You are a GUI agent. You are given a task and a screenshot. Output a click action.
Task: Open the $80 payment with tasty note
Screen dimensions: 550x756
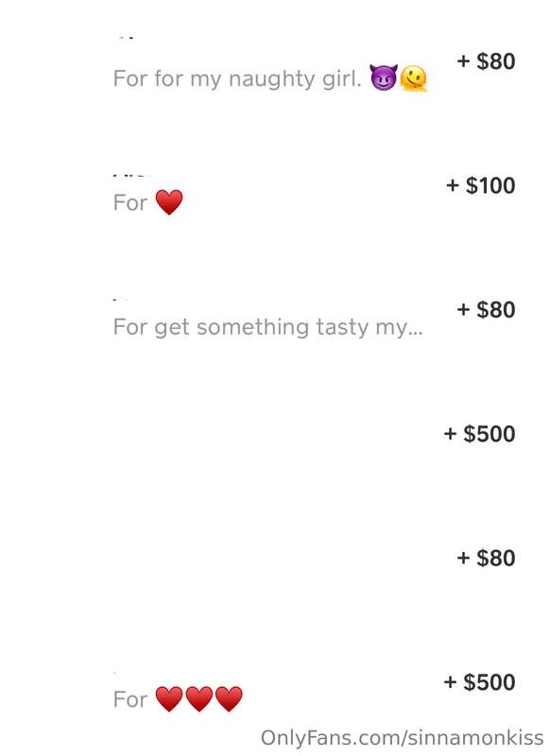tap(486, 310)
